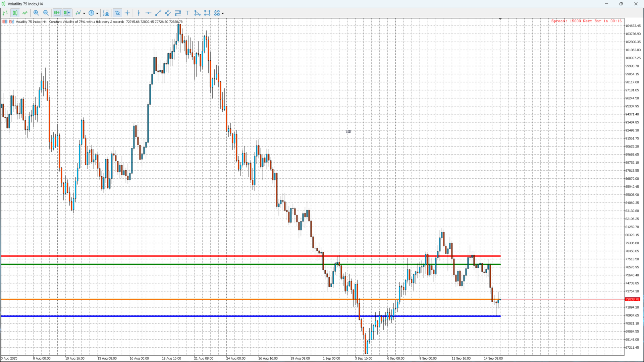This screenshot has height=362, width=644.
Task: Toggle chart shift from right edge
Action: point(57,13)
